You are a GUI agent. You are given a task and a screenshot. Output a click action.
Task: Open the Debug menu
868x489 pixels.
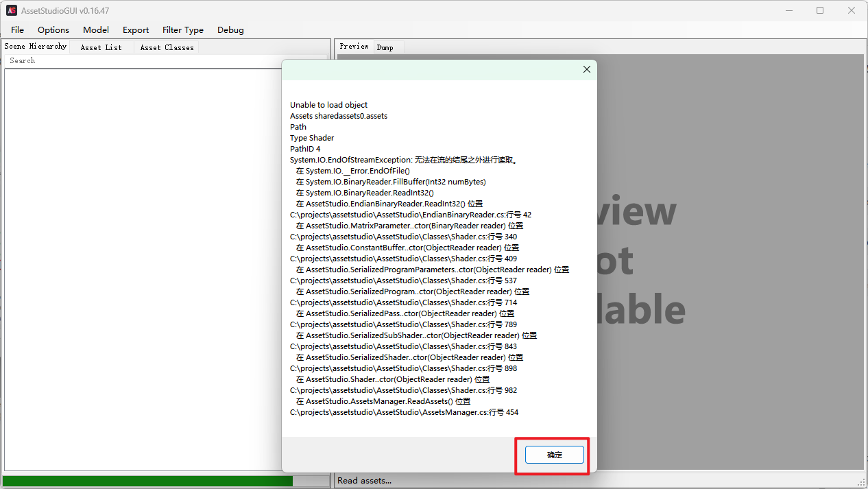(230, 29)
